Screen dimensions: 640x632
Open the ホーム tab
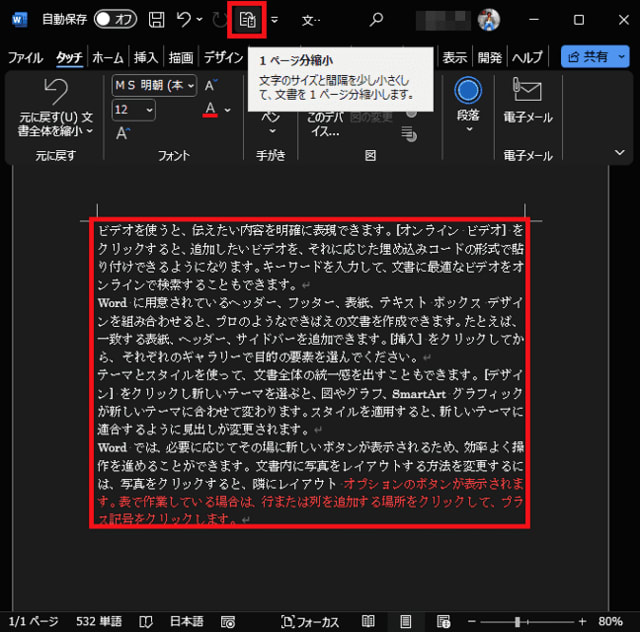point(107,58)
